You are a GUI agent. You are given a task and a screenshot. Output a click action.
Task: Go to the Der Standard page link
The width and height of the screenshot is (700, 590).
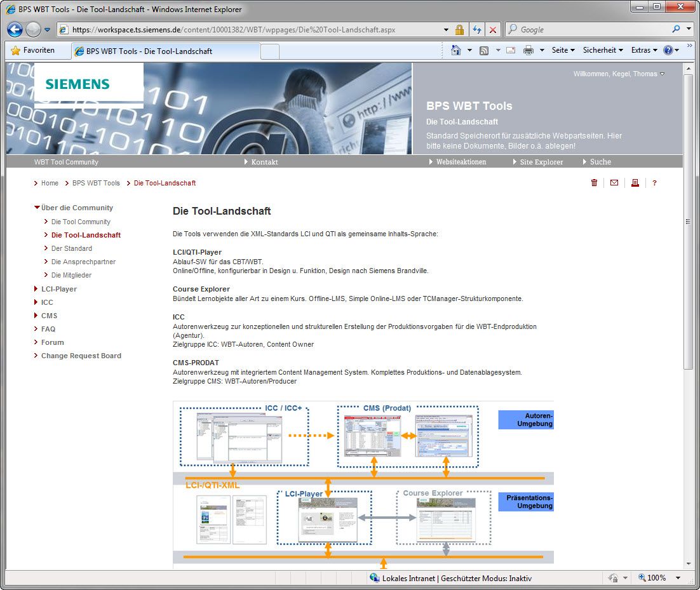pyautogui.click(x=71, y=248)
